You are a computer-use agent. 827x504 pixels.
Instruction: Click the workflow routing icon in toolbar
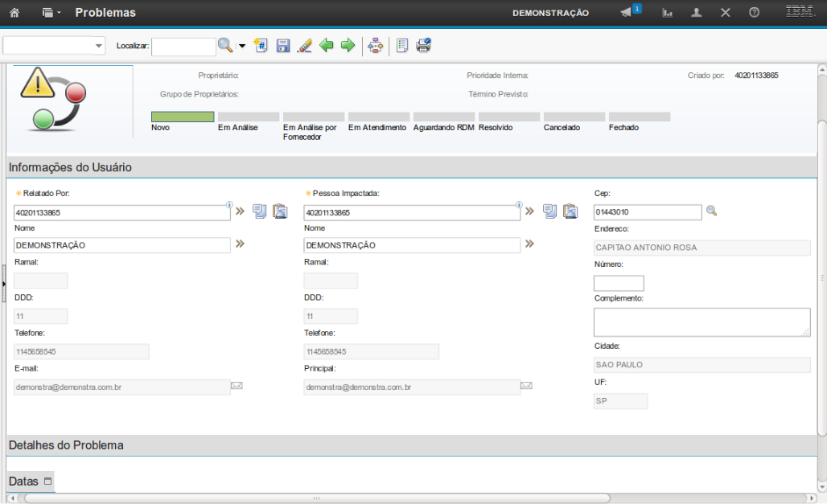[x=375, y=46]
